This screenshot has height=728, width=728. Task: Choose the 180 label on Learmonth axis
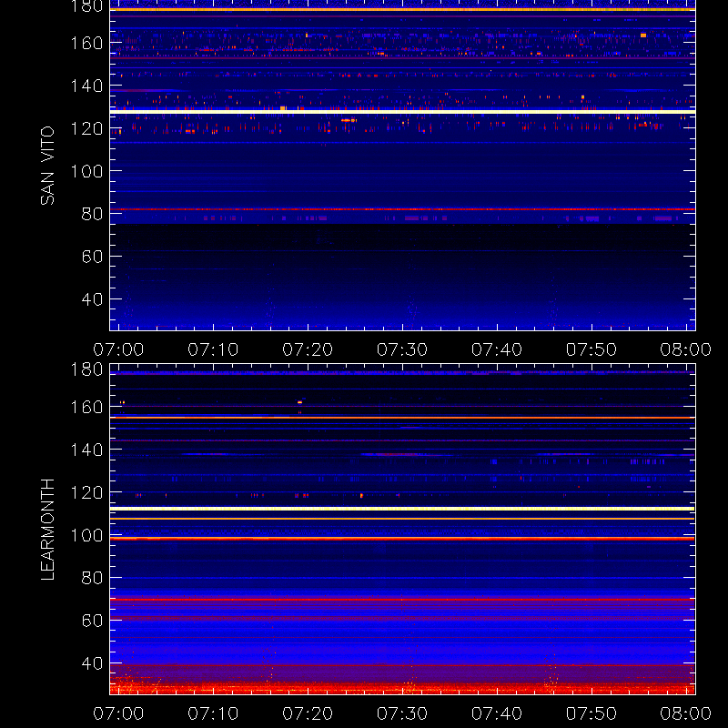[x=86, y=369]
